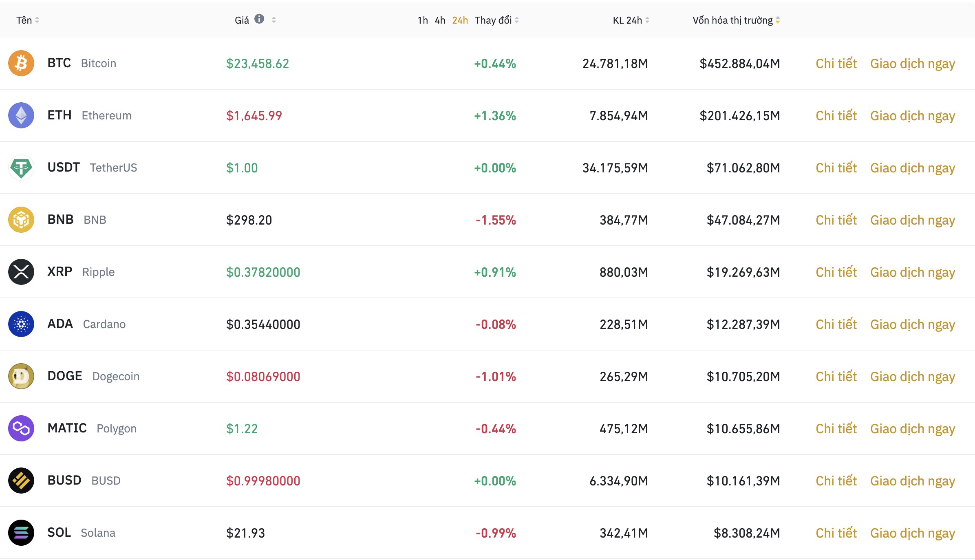Click Giao dịch ngay for MATIC

pyautogui.click(x=913, y=429)
